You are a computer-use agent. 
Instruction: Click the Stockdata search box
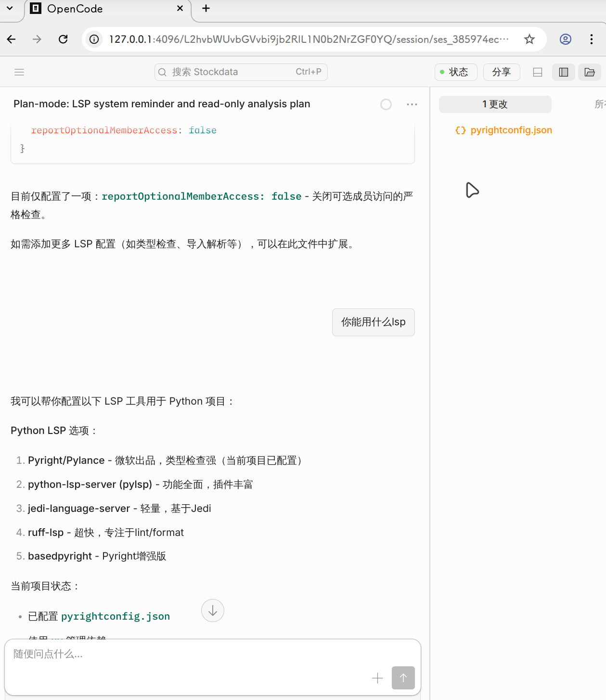pos(241,72)
